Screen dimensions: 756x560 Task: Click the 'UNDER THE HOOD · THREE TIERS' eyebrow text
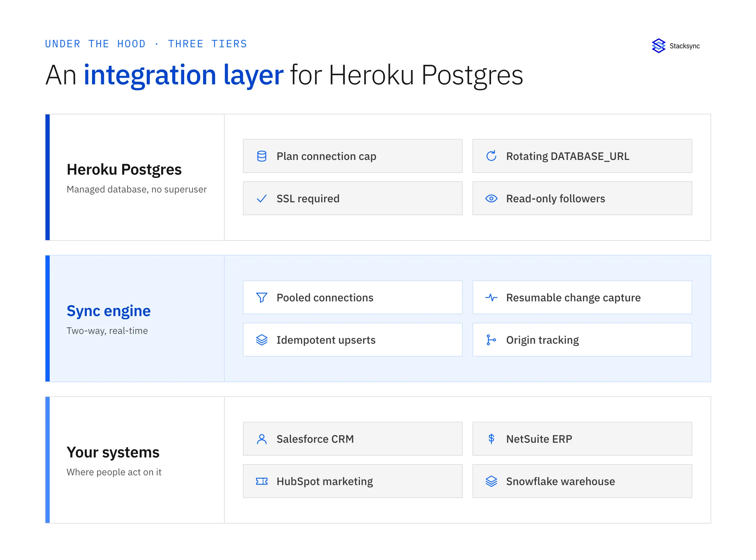pyautogui.click(x=146, y=44)
